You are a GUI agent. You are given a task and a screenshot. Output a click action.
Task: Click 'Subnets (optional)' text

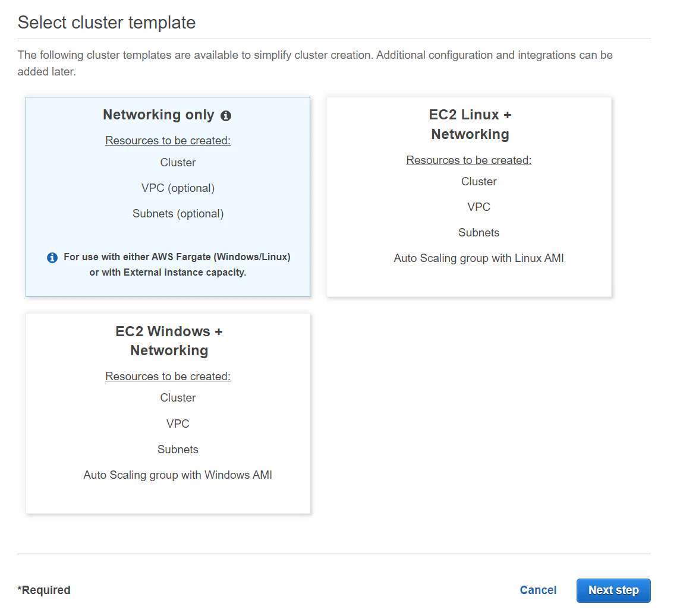click(x=178, y=214)
